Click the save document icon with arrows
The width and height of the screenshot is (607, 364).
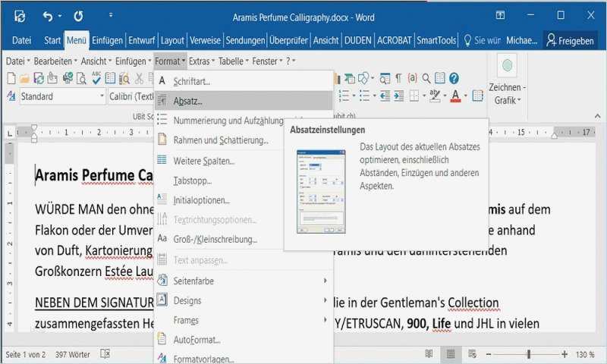(x=39, y=79)
